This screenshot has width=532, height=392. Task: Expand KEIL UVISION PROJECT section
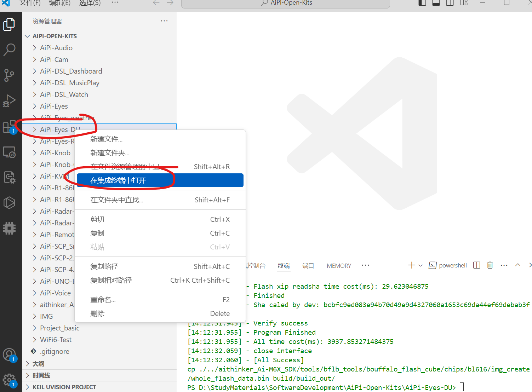coord(99,387)
